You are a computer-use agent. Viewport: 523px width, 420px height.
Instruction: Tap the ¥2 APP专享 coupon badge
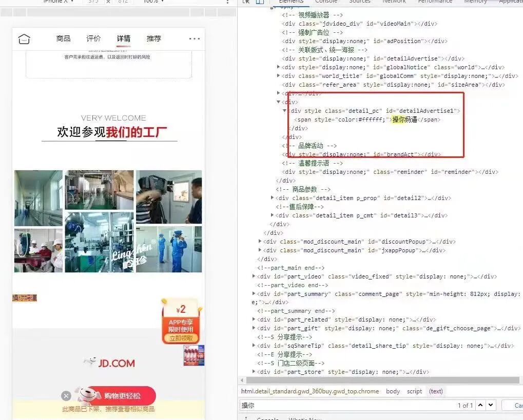181,322
